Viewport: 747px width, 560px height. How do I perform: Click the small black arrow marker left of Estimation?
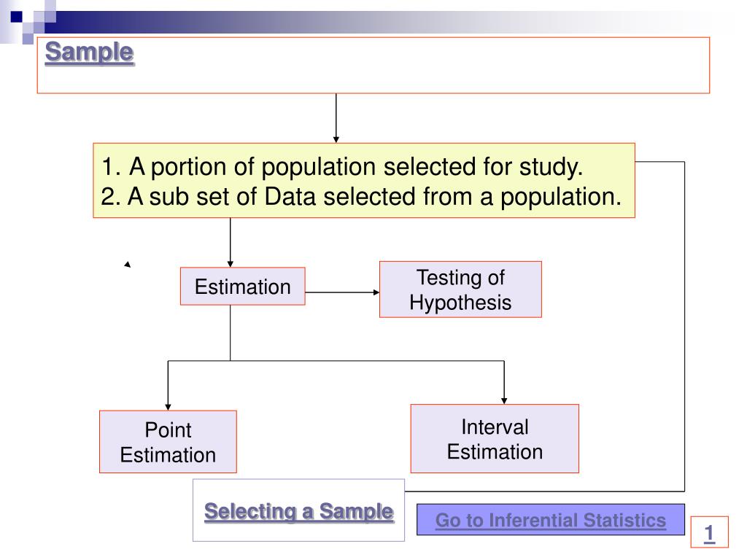(128, 265)
